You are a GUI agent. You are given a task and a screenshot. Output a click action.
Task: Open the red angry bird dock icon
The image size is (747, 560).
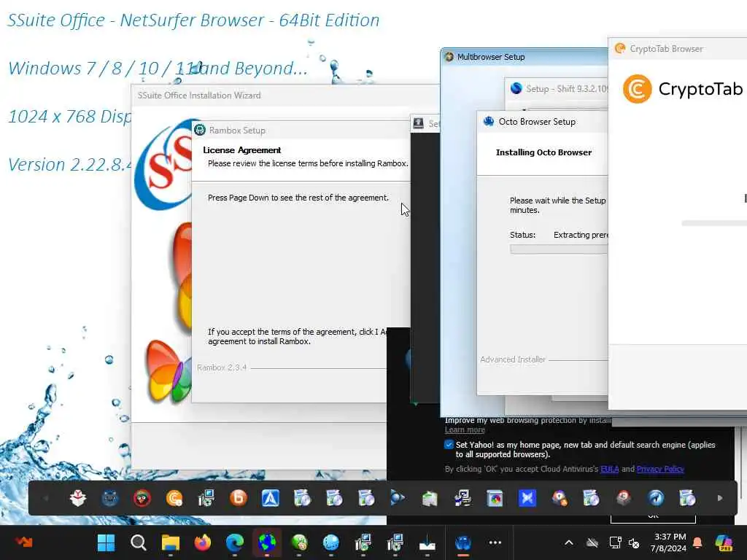click(x=142, y=498)
